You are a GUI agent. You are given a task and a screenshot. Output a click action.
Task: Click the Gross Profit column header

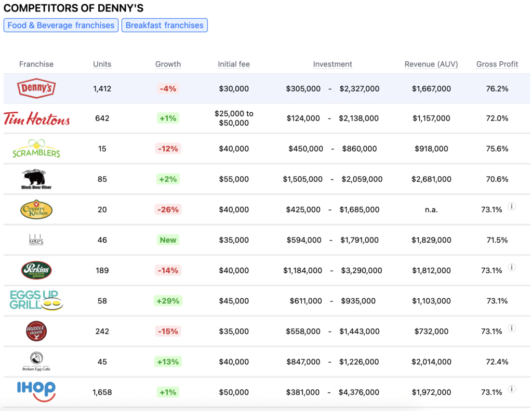click(x=497, y=64)
